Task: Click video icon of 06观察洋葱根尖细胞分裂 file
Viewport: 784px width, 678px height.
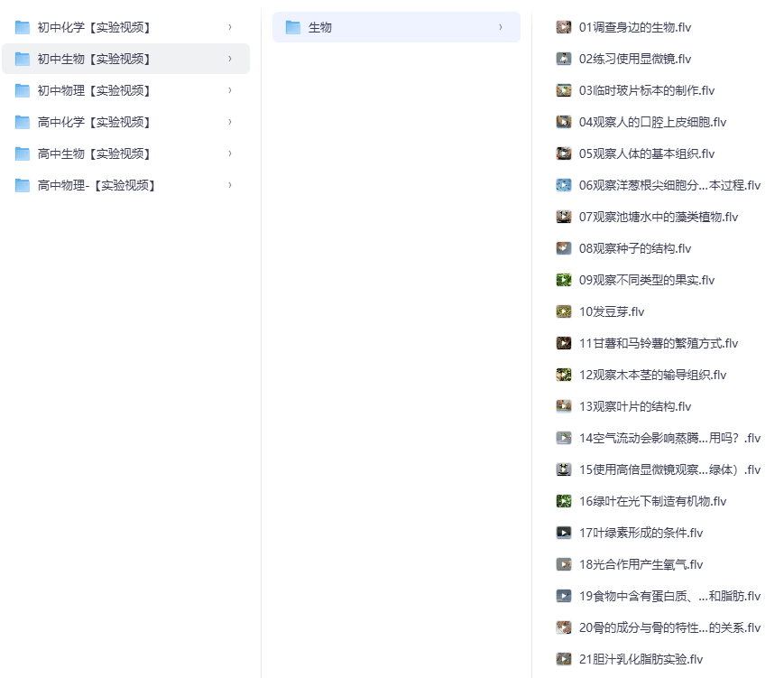Action: pyautogui.click(x=564, y=185)
